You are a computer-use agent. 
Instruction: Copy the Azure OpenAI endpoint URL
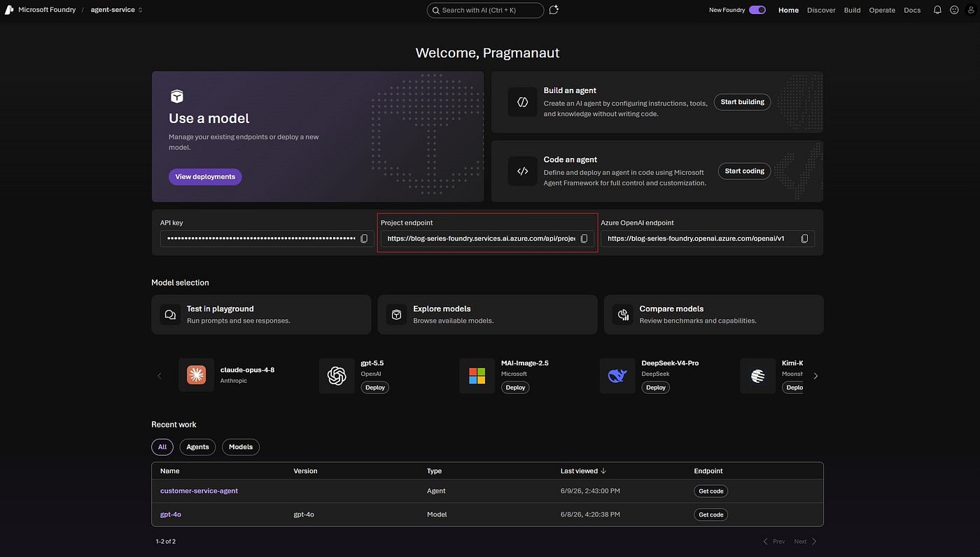click(x=804, y=239)
